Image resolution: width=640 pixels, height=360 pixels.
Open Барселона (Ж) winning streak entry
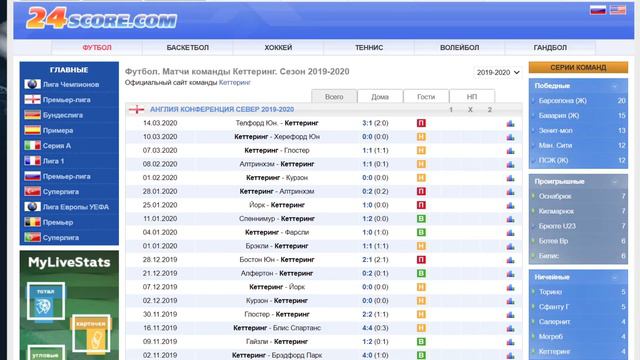click(562, 101)
